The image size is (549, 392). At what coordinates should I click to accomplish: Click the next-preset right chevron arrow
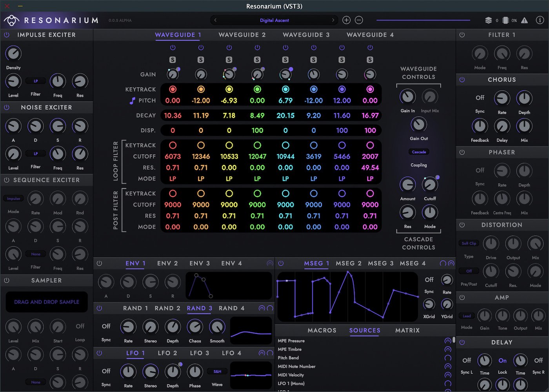(333, 20)
